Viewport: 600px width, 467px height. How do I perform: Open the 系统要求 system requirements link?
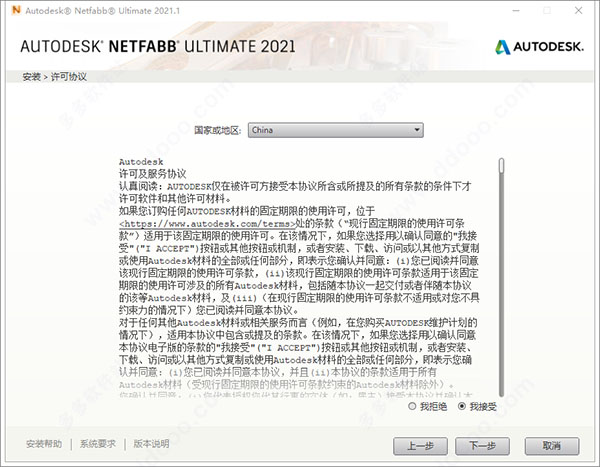click(x=98, y=444)
